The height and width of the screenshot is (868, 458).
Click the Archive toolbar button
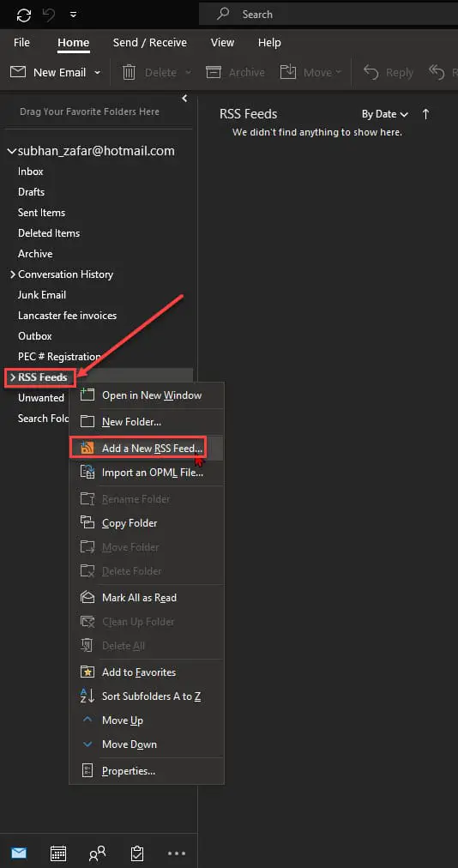click(235, 73)
